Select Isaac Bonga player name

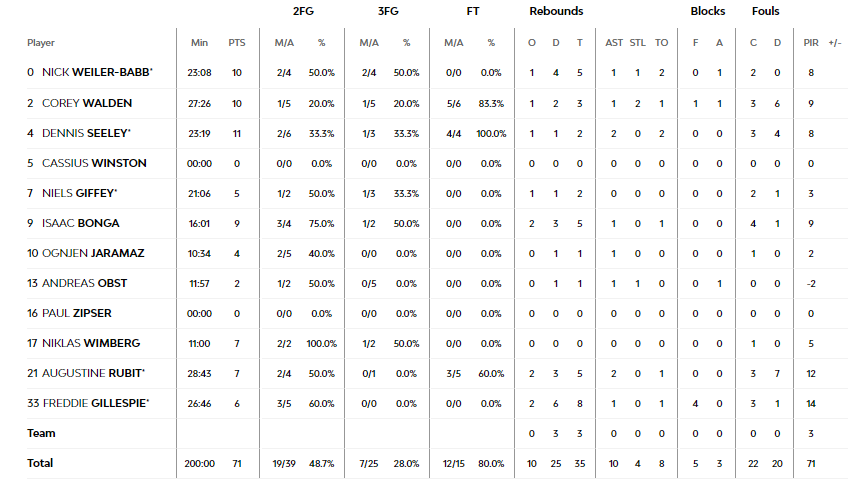tap(81, 223)
